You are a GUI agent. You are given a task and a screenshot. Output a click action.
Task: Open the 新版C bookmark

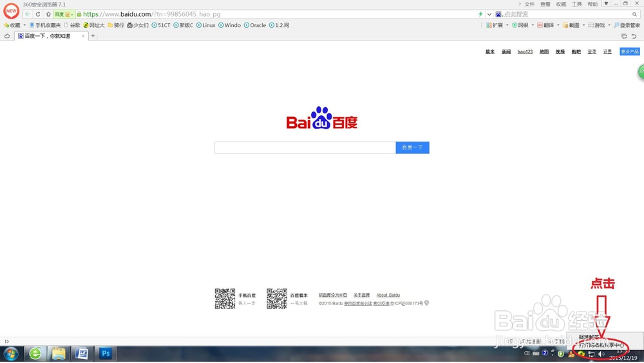(183, 25)
